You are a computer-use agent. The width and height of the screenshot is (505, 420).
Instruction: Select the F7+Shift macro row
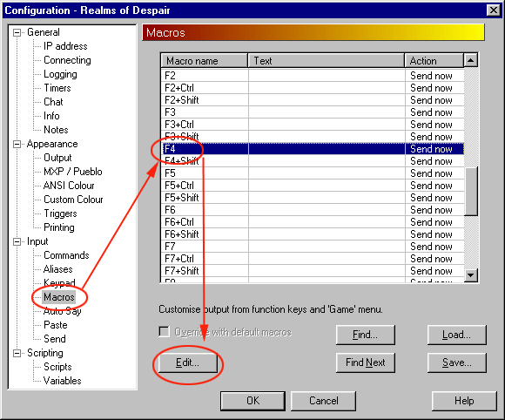(313, 271)
